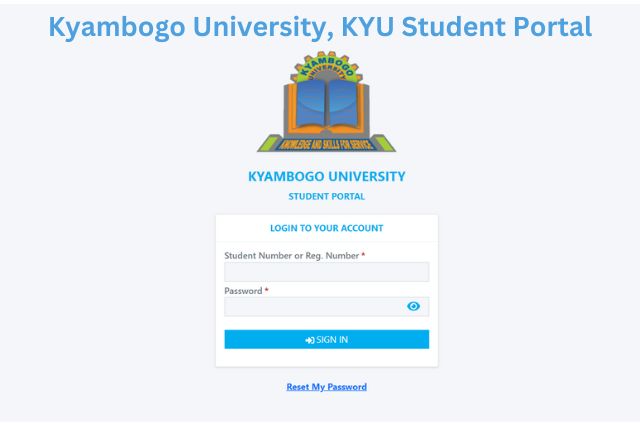Image resolution: width=640 pixels, height=426 pixels.
Task: Click the red asterisk beside Student Number label
Action: click(x=363, y=255)
